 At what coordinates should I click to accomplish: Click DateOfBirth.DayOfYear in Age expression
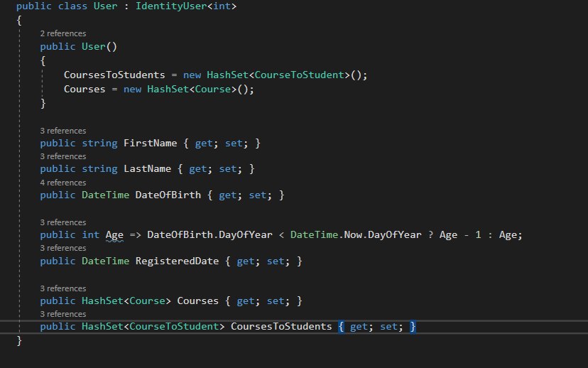(x=209, y=235)
